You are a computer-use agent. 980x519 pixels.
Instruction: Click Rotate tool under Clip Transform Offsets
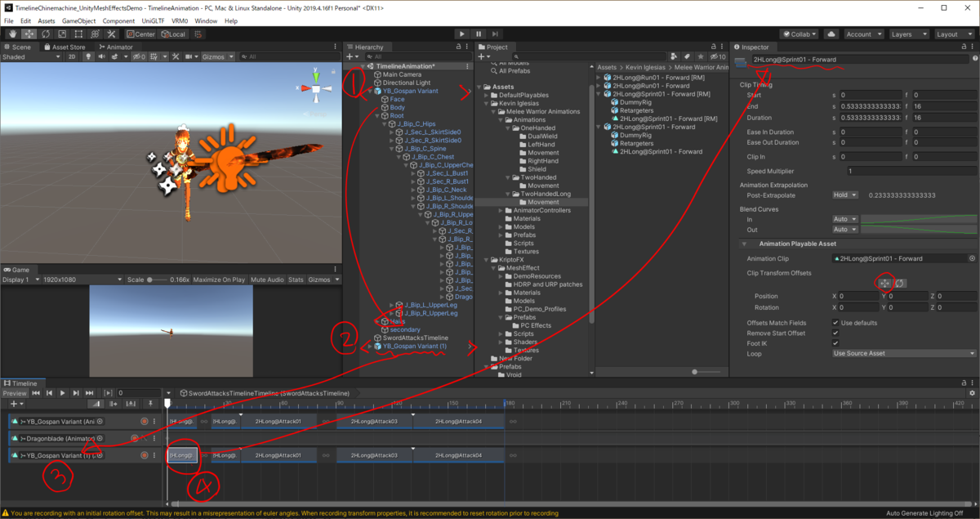click(899, 282)
